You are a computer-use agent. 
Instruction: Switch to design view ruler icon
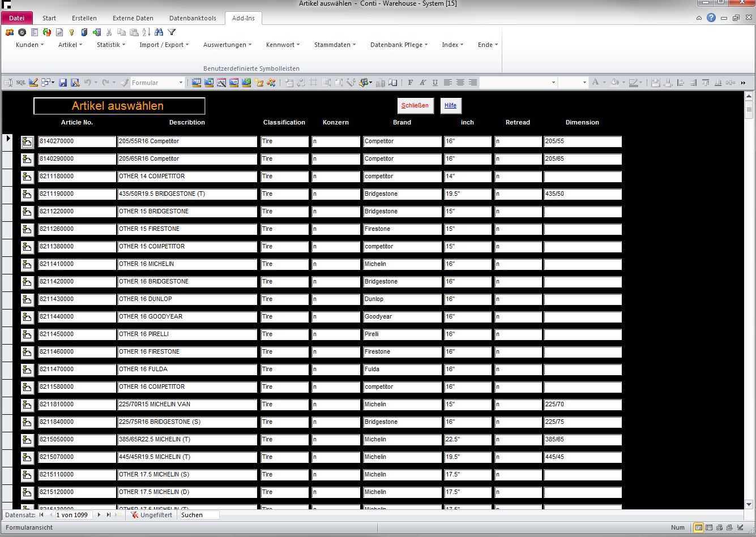pos(33,83)
